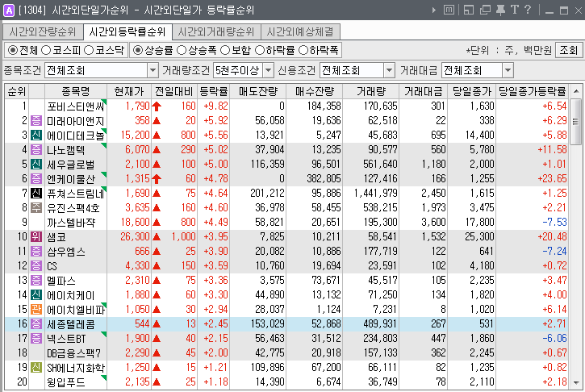585x392 pixels.
Task: Select the 까스텔바쟉 stock name
Action: coord(71,223)
